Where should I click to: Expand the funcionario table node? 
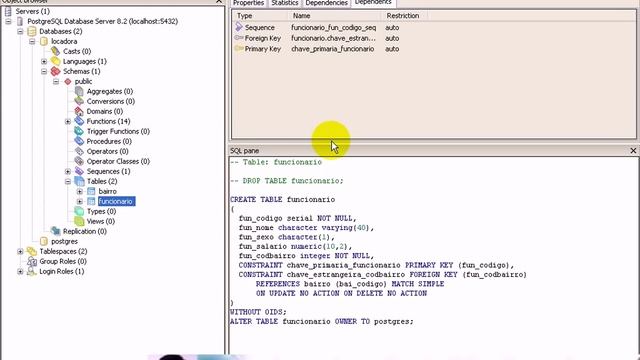80,201
